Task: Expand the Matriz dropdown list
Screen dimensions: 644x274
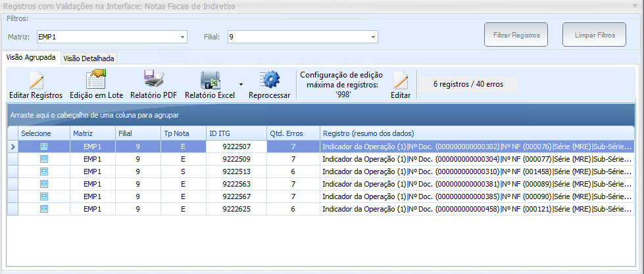Action: pos(182,37)
